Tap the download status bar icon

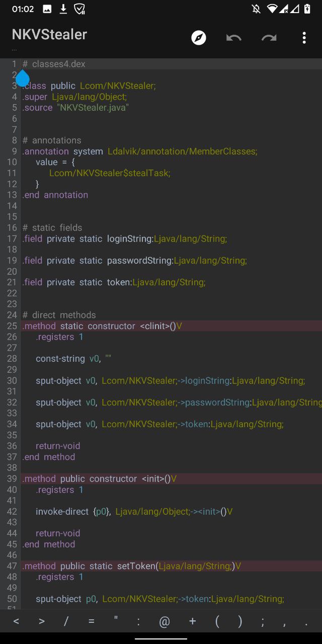pos(63,9)
